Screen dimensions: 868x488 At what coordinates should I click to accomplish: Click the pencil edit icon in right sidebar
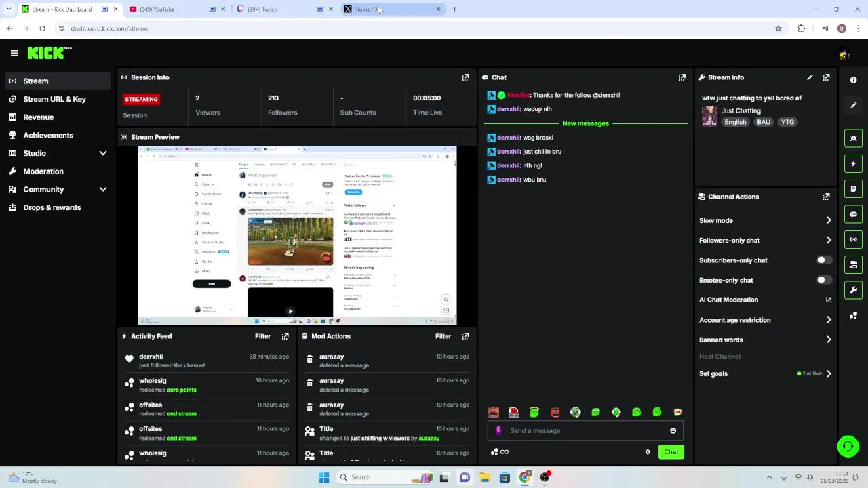(853, 105)
